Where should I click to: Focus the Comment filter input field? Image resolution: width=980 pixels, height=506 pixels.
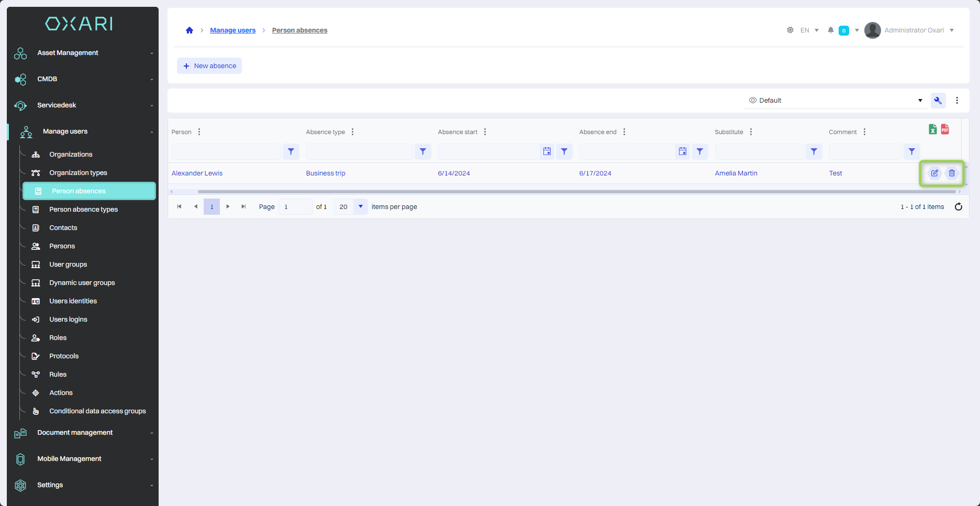click(865, 151)
